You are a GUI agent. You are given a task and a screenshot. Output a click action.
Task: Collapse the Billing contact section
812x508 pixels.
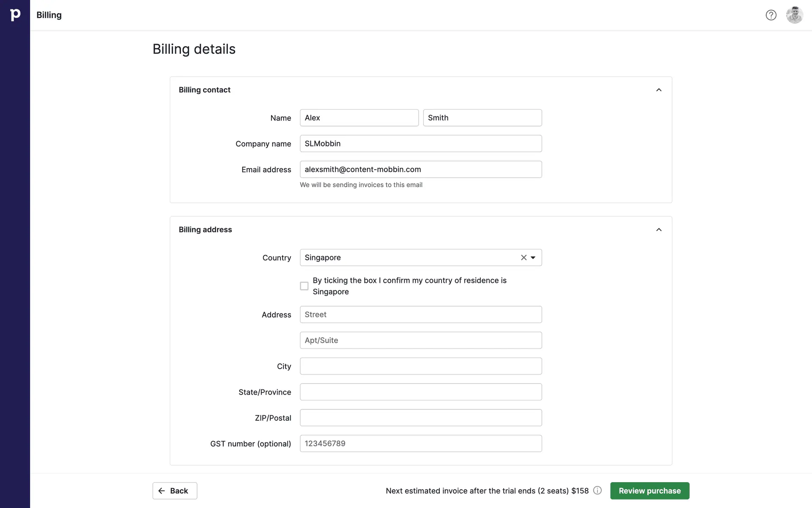[658, 90]
